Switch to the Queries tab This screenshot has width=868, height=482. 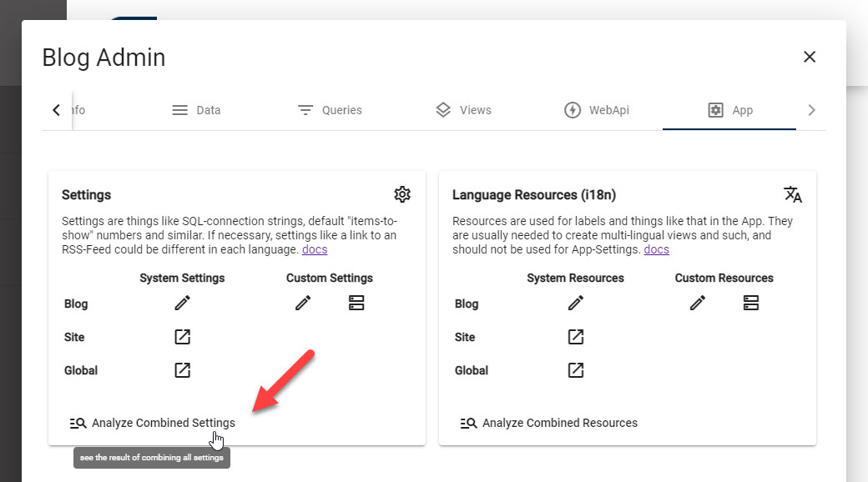pyautogui.click(x=330, y=110)
